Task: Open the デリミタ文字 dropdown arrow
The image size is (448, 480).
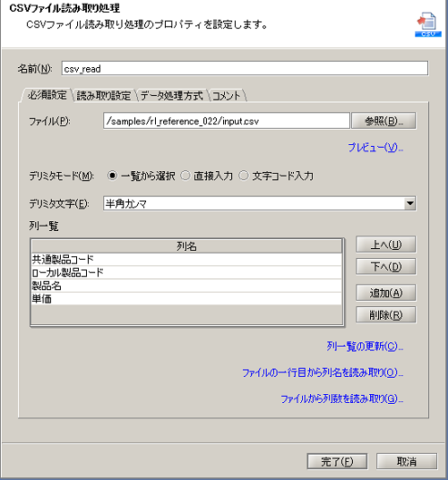Action: pyautogui.click(x=409, y=203)
